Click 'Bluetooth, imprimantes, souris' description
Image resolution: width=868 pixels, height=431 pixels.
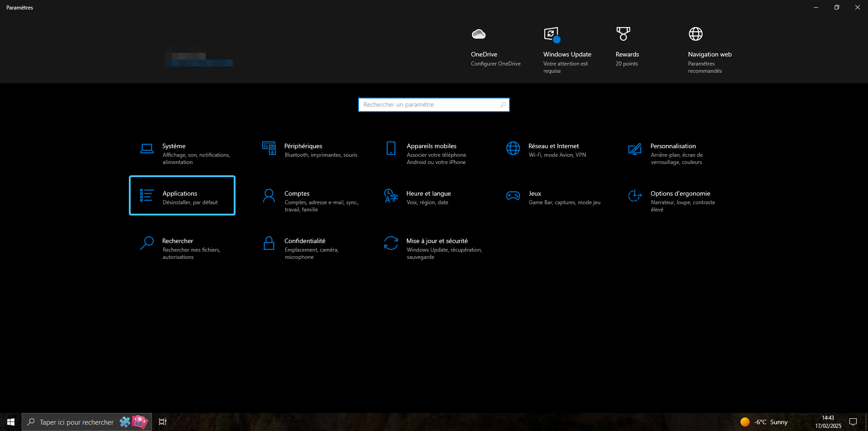(x=321, y=155)
